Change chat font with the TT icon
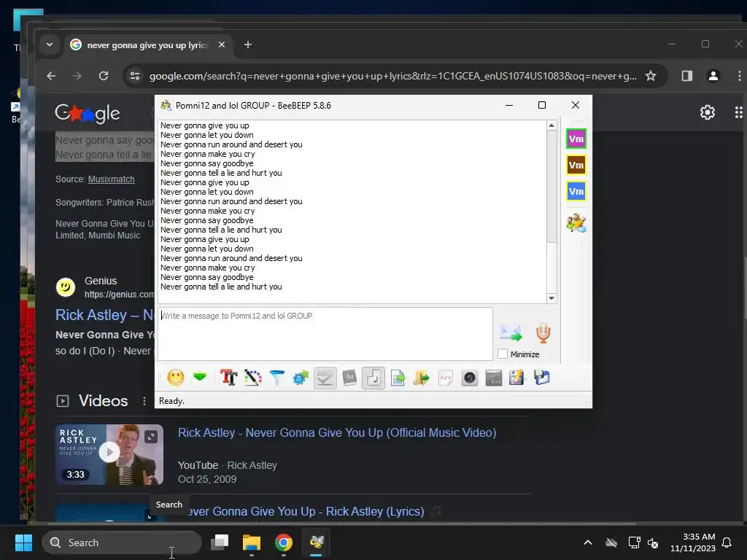 pyautogui.click(x=228, y=378)
